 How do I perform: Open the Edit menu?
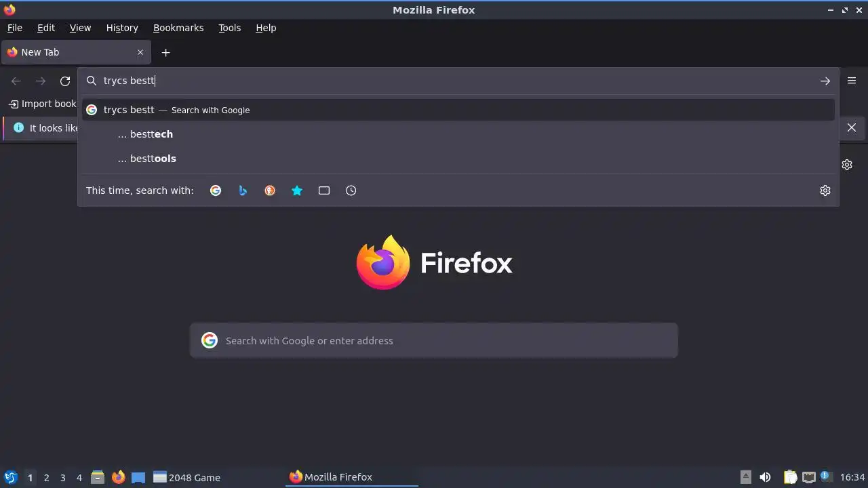coord(46,28)
